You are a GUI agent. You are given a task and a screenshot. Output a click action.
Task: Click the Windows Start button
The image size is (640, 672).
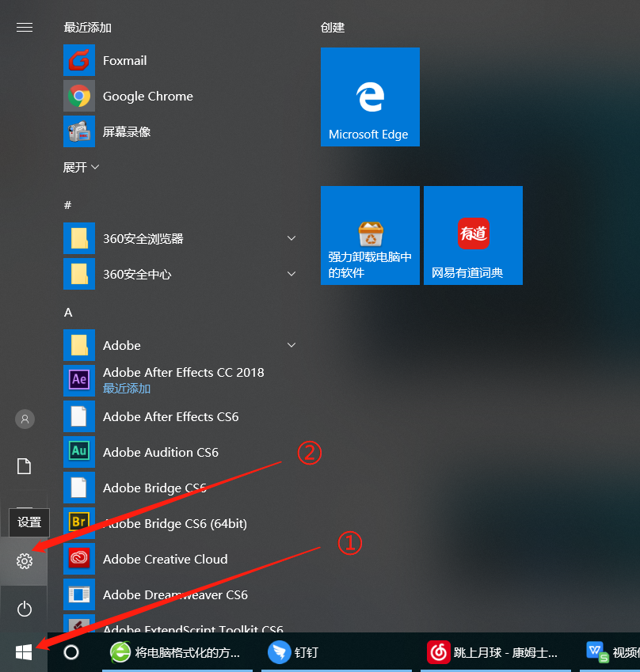[x=22, y=651]
